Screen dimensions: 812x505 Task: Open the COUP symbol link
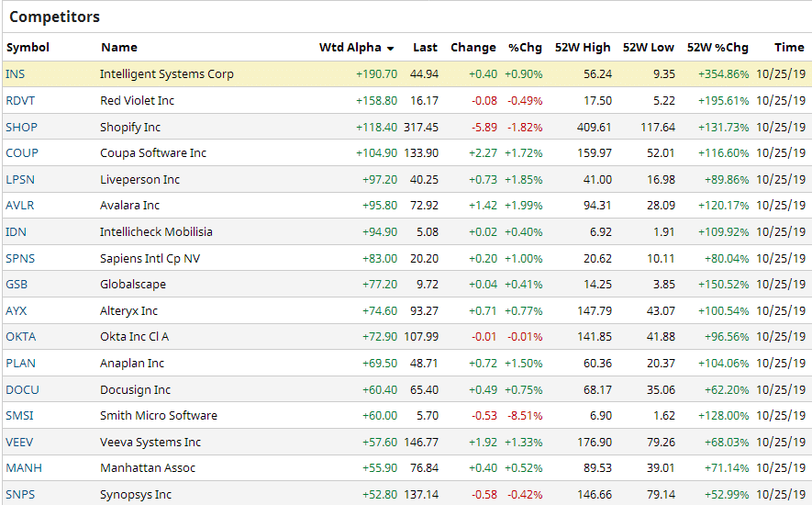pos(22,153)
